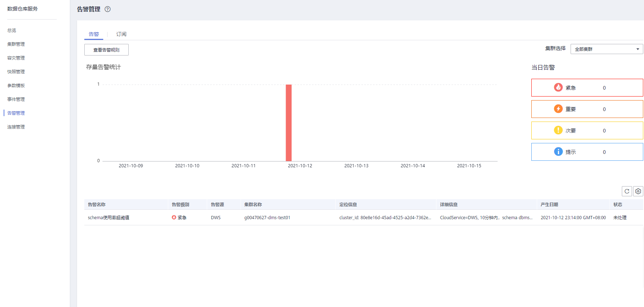
Task: Open 参数模板 in the sidebar
Action: (x=16, y=86)
